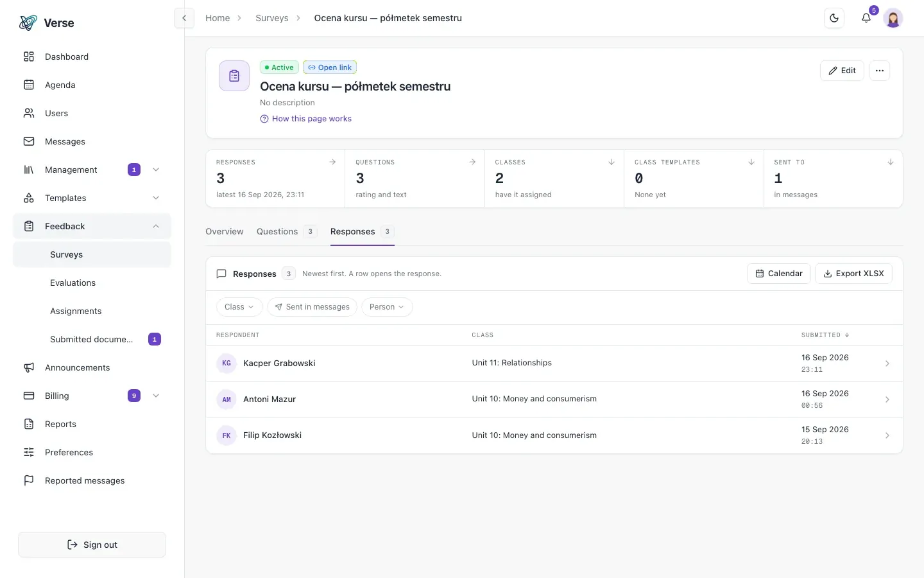This screenshot has width=924, height=578.
Task: Open more options ellipsis button
Action: [880, 71]
